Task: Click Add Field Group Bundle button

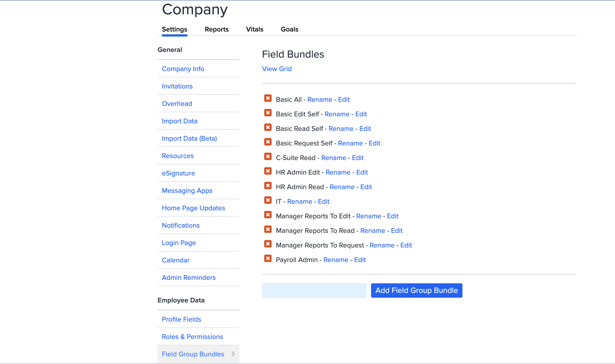Action: [417, 291]
